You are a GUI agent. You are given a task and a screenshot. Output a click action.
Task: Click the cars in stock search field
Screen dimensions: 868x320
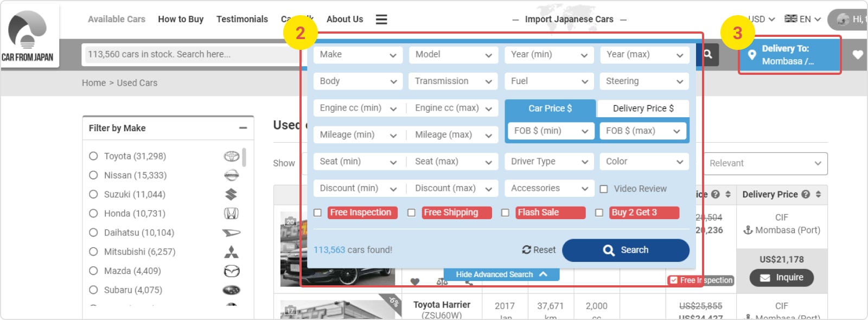190,55
